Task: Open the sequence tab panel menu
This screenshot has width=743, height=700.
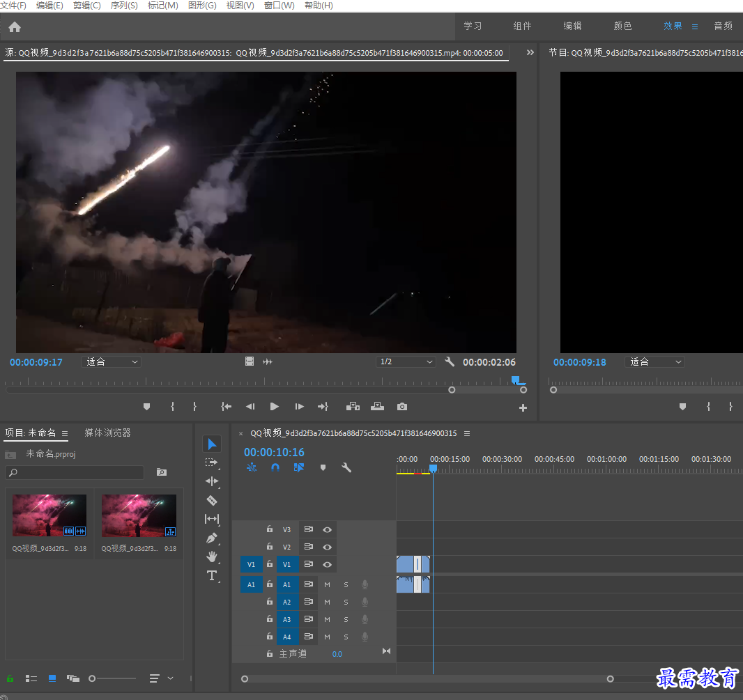Action: [467, 433]
